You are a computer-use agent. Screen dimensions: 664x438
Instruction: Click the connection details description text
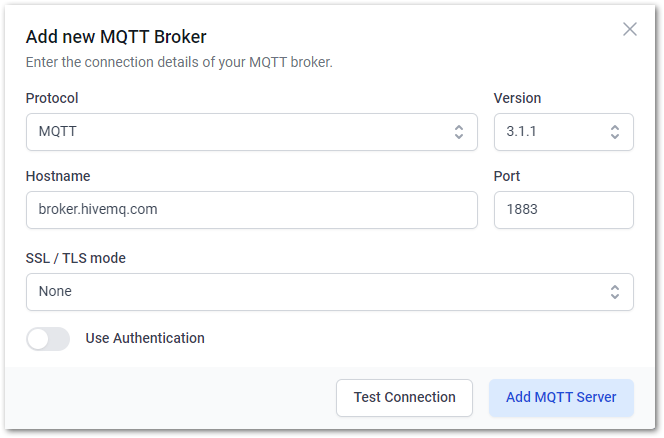pyautogui.click(x=179, y=62)
